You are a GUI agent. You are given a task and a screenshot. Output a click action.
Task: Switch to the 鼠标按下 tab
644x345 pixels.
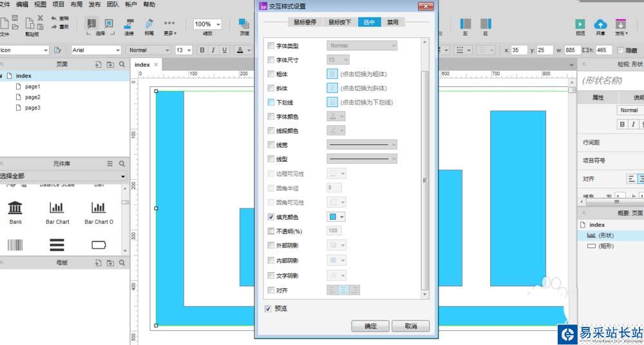(x=339, y=22)
